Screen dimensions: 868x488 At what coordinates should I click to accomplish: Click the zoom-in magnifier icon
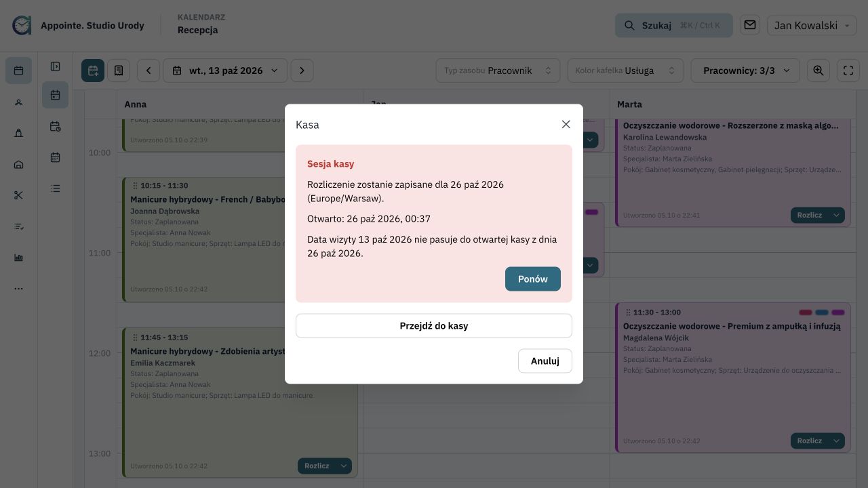818,70
